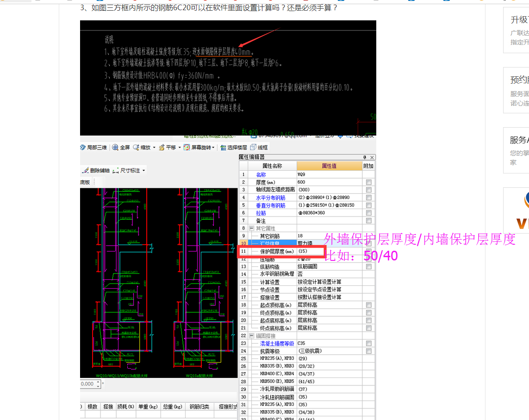
Task: Click the 钢筋归类 column header
Action: click(x=199, y=407)
